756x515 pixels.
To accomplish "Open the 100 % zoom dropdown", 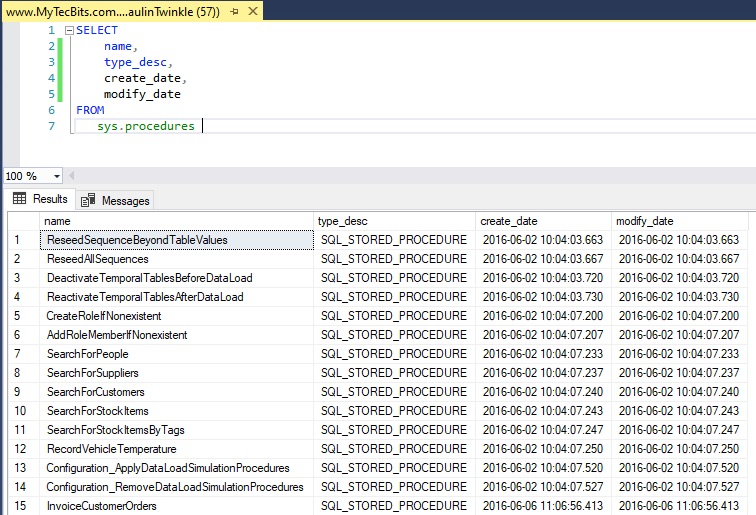I will tap(56, 176).
